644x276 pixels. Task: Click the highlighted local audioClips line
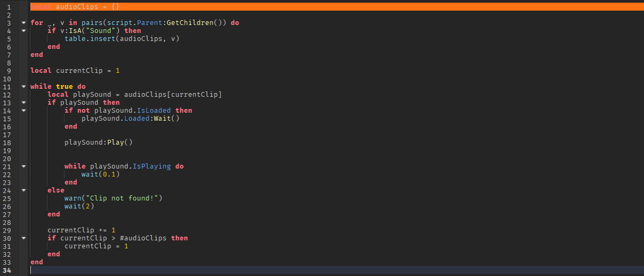click(x=79, y=7)
